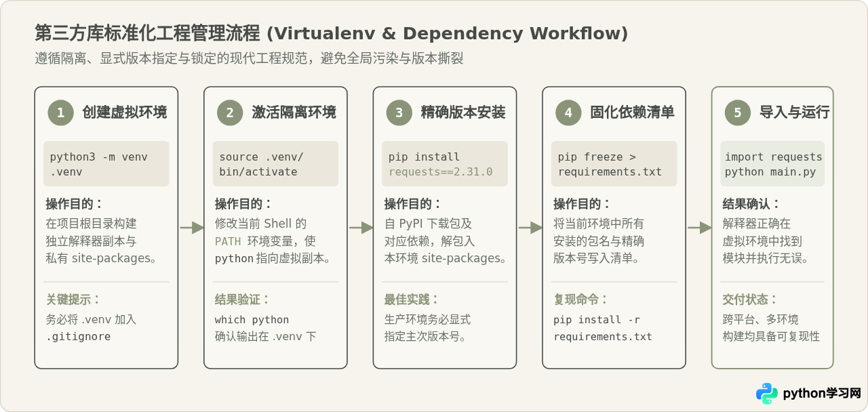
Task: Click the code line "import requests"
Action: (x=774, y=157)
